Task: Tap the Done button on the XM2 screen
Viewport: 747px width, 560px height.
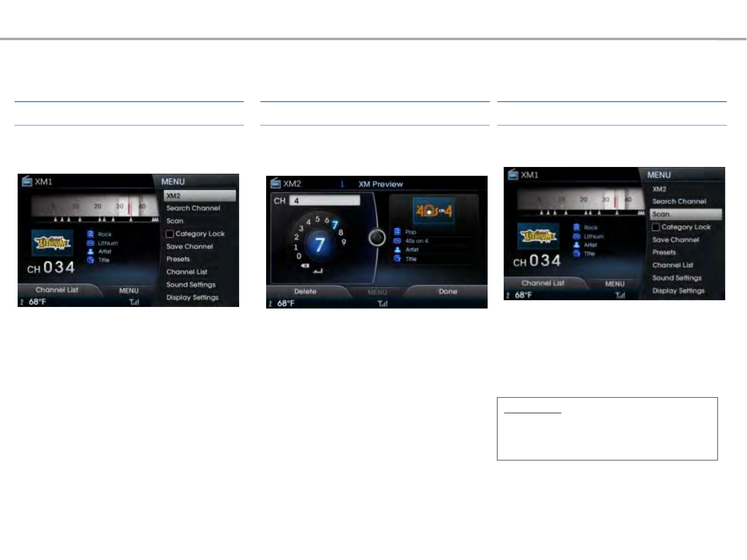Action: pyautogui.click(x=448, y=291)
